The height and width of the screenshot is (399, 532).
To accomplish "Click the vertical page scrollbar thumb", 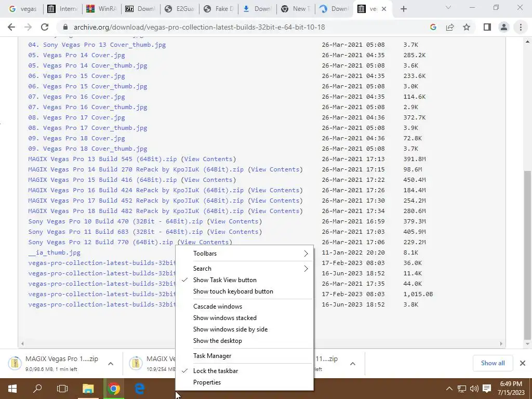I will click(x=527, y=255).
